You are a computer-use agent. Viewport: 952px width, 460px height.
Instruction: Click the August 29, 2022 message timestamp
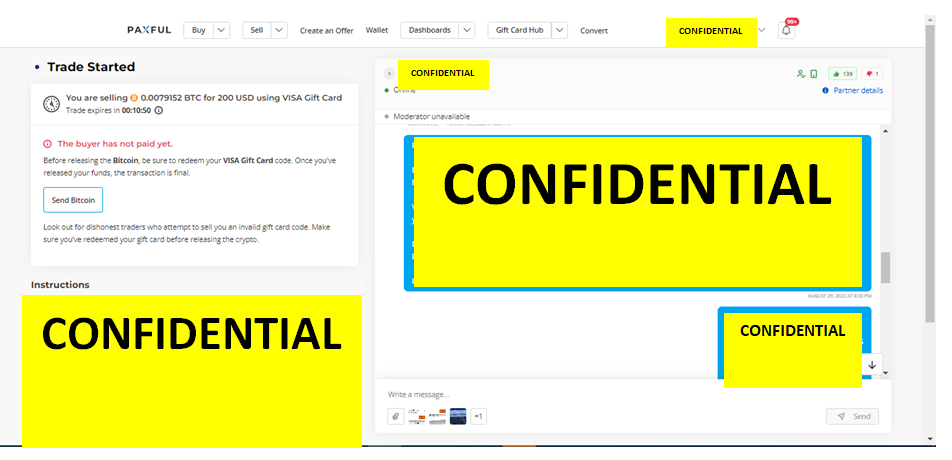pos(839,296)
